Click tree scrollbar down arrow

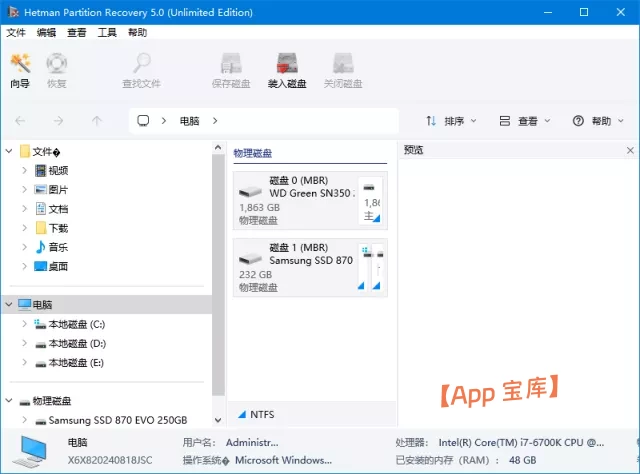(218, 420)
